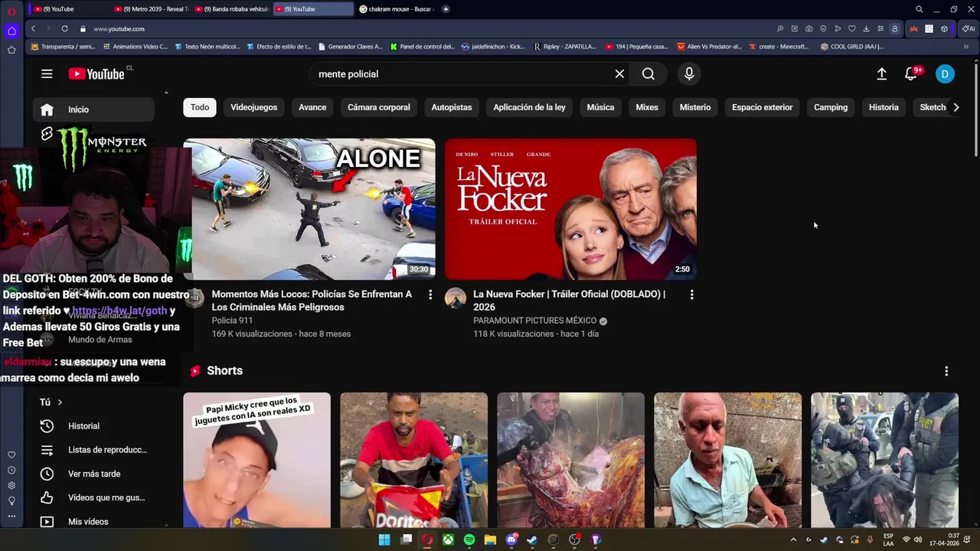This screenshot has height=551, width=980.
Task: Open the Papi Micky short
Action: click(256, 460)
